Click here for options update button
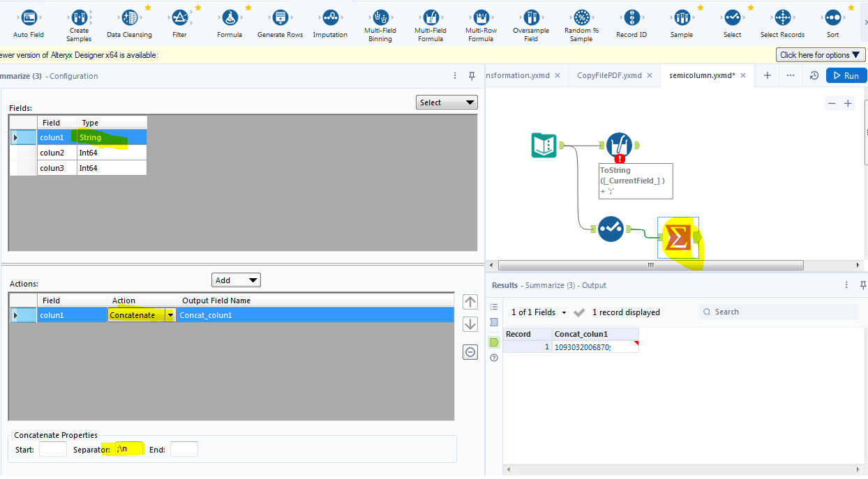The image size is (868, 479). (820, 55)
